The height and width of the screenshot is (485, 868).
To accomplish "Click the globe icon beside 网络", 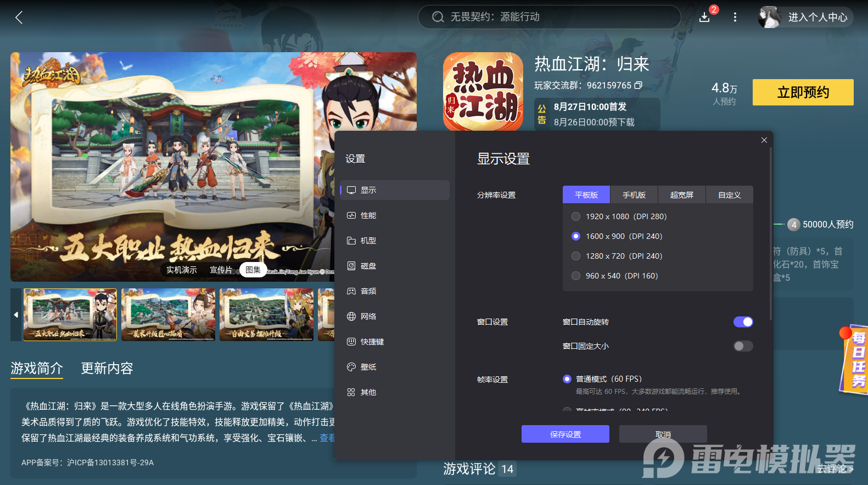I will [x=351, y=316].
